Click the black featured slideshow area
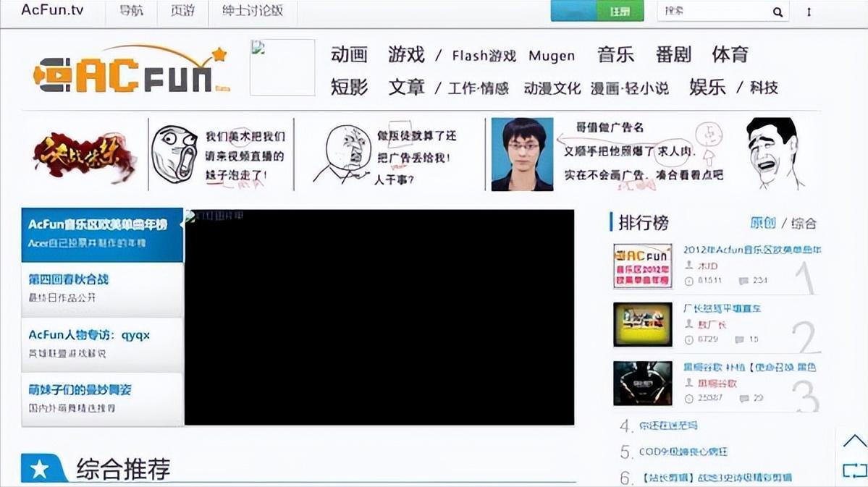 point(379,317)
